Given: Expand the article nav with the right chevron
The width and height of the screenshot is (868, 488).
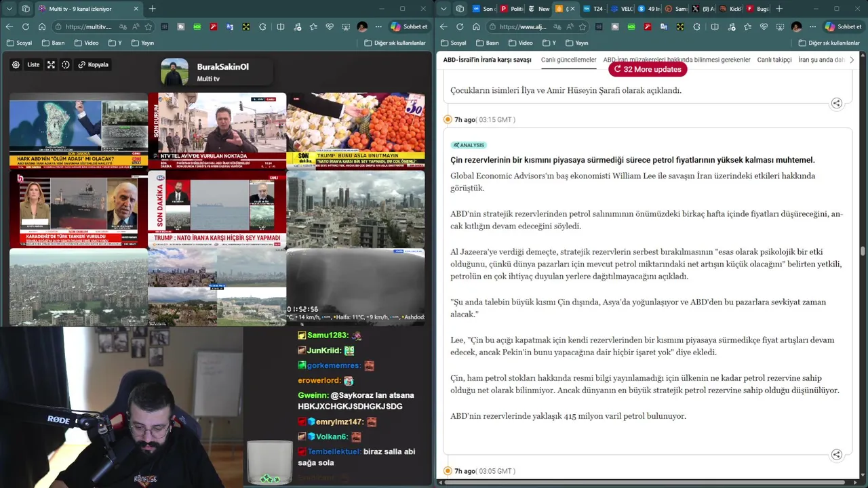Looking at the screenshot, I should (x=852, y=60).
